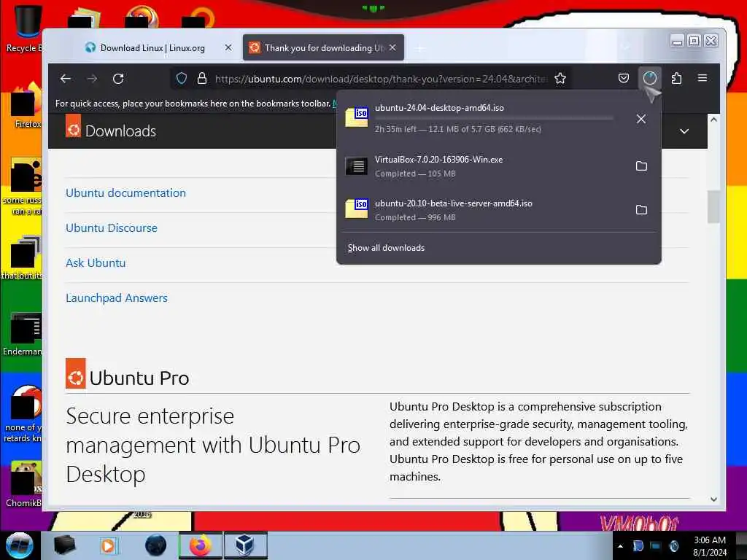Click the ubuntu-20.10-beta-live-server-amd64.iso file icon

pos(357,208)
